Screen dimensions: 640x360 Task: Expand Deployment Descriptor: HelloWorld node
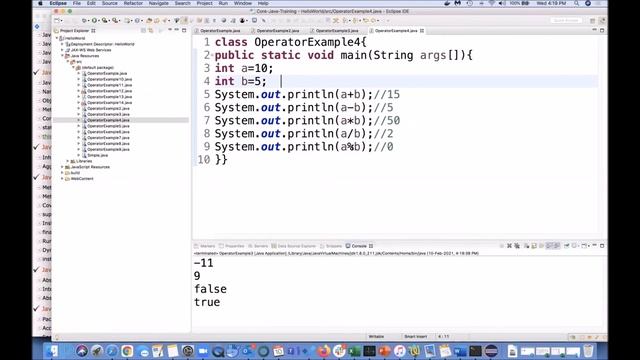(x=62, y=44)
